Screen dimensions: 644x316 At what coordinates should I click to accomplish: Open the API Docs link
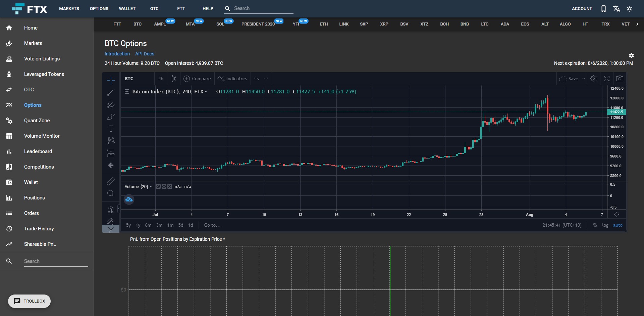pos(145,54)
